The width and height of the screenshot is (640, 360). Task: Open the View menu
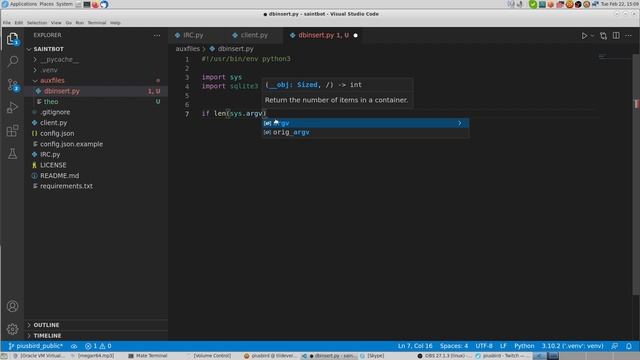pos(56,23)
